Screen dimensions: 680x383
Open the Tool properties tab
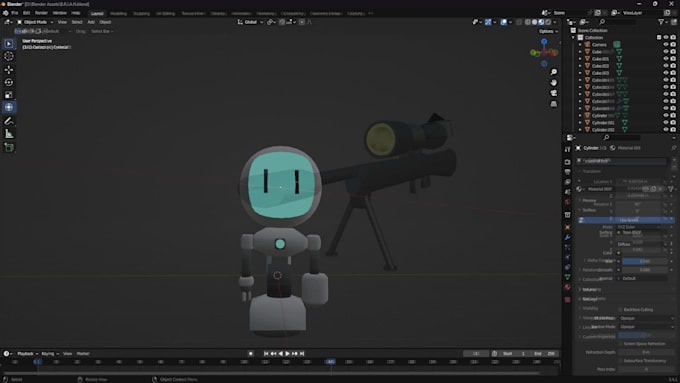click(568, 149)
